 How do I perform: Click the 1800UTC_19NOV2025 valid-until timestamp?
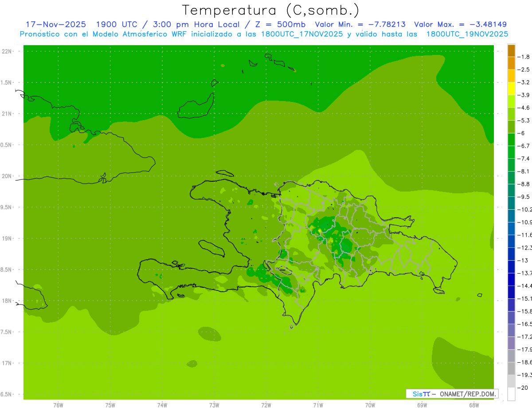467,34
